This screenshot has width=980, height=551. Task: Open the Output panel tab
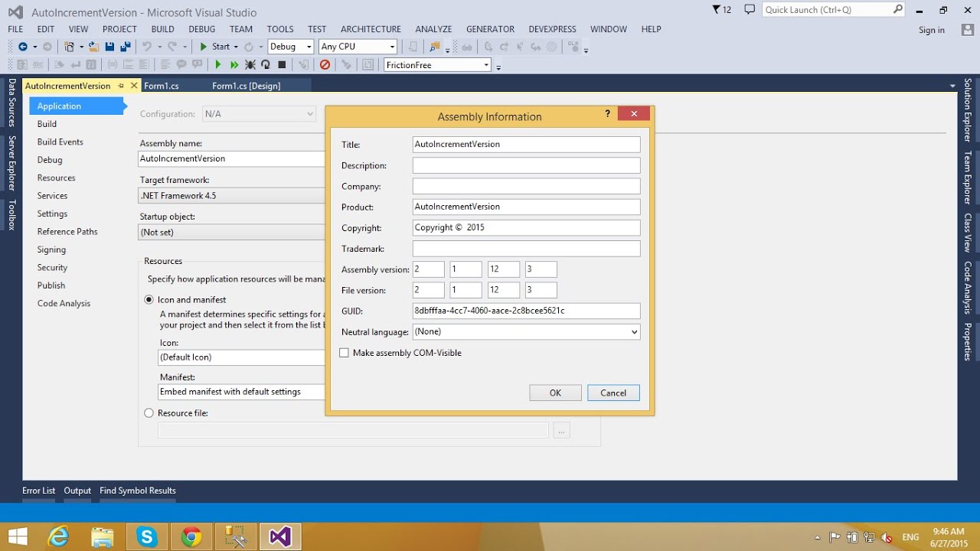click(77, 491)
